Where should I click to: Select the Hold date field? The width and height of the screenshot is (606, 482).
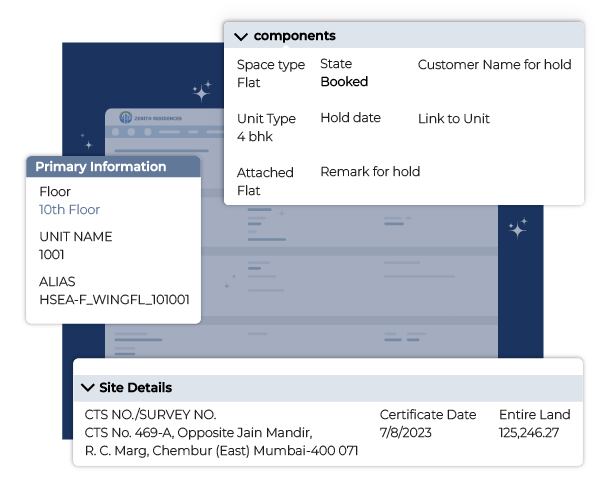pyautogui.click(x=350, y=118)
